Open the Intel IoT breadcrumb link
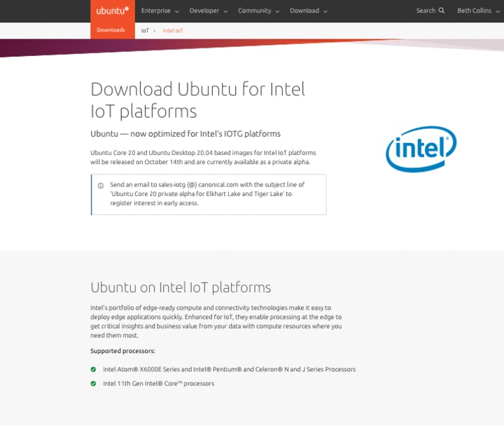Image resolution: width=504 pixels, height=426 pixels. tap(173, 31)
